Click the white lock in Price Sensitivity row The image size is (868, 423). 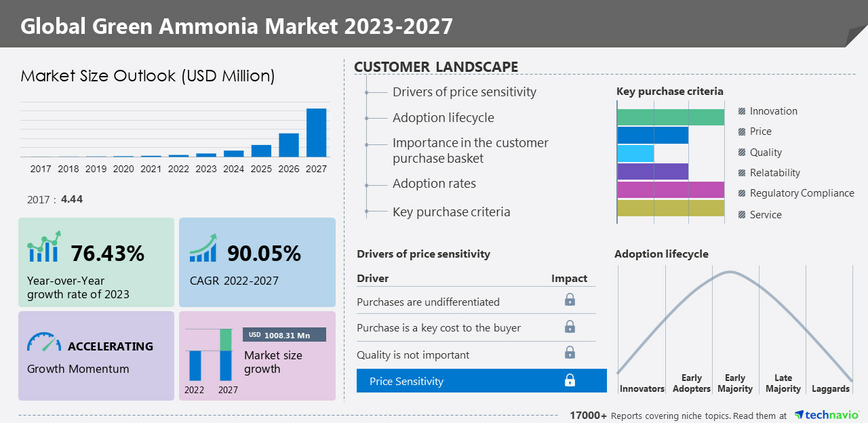[x=570, y=380]
